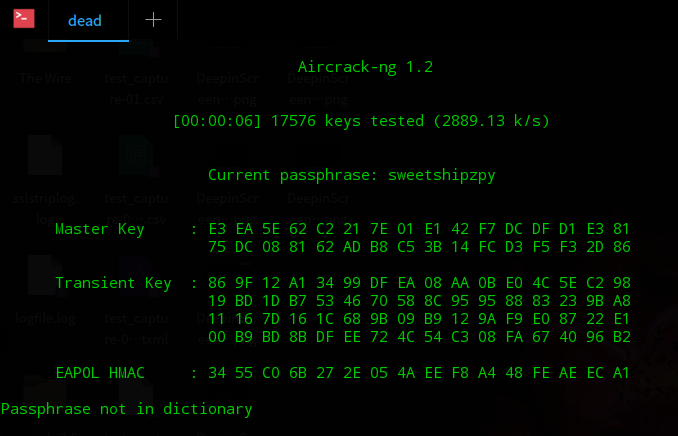678x436 pixels.
Task: Click the faint 'test_capture-01.csv' label
Action: point(136,89)
